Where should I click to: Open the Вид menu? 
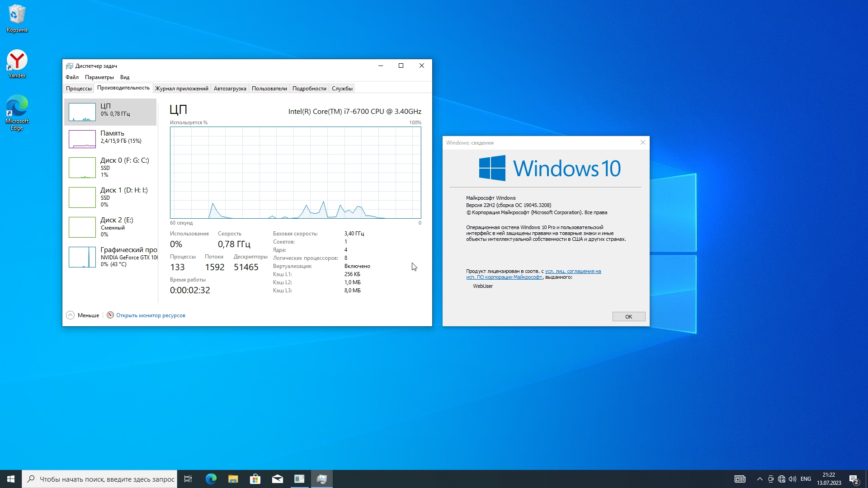pos(125,77)
